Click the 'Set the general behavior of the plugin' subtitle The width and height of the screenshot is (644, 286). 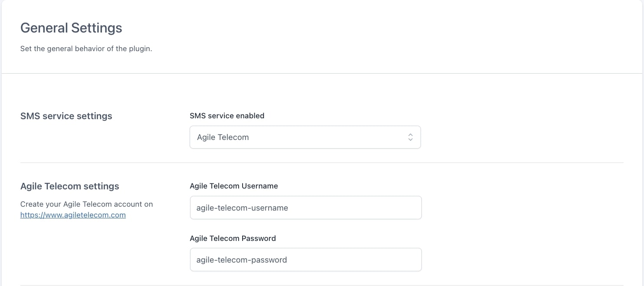pos(86,49)
